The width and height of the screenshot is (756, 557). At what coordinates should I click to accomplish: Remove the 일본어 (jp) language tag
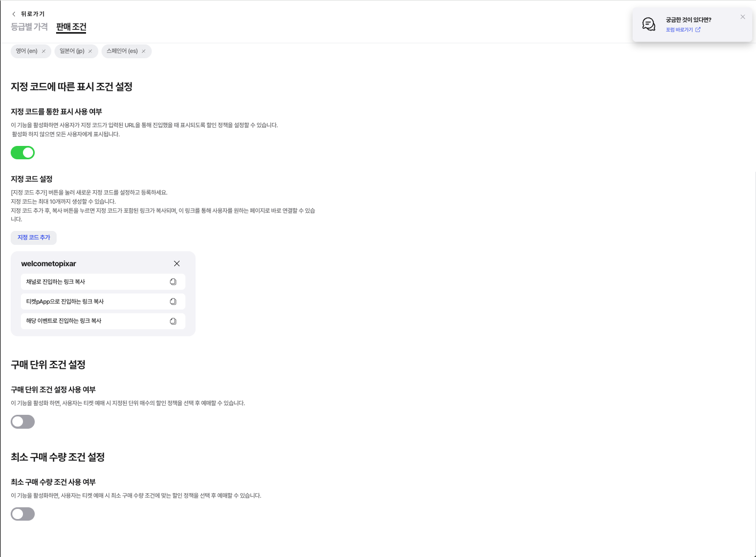(x=90, y=51)
